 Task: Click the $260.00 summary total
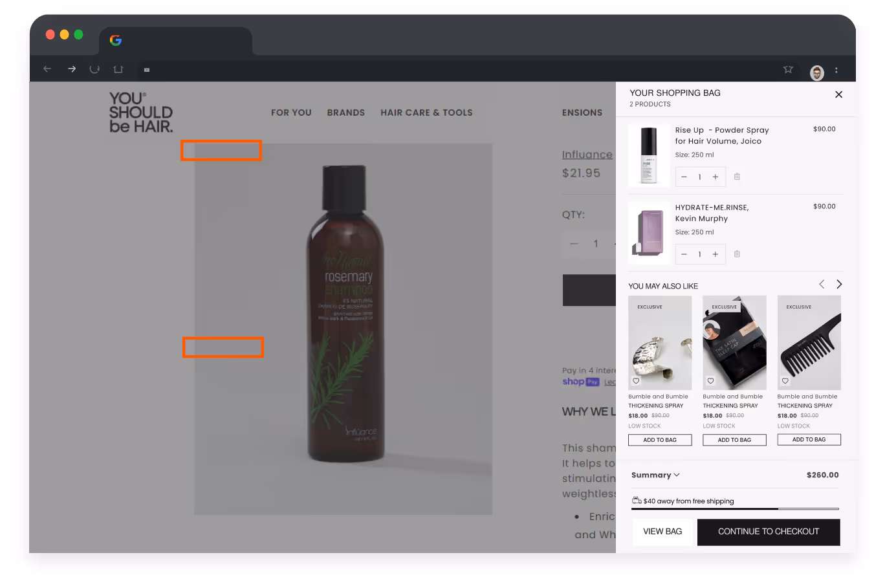click(822, 475)
